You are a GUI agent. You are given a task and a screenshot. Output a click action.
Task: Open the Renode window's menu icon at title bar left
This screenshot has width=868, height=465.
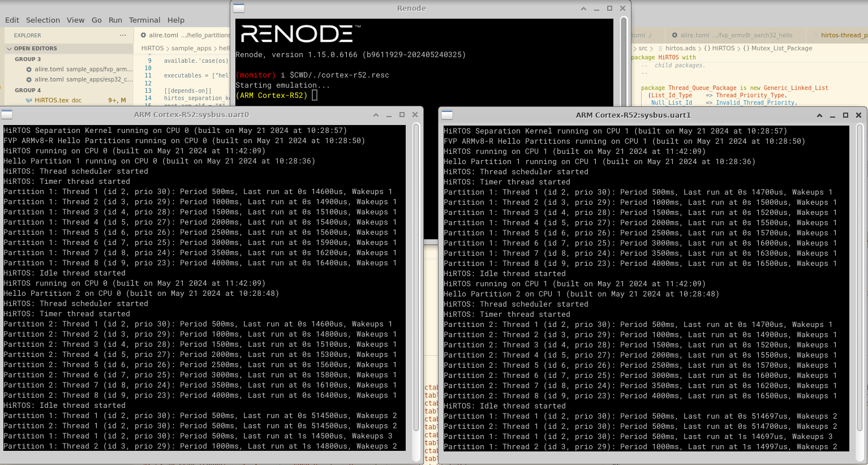click(x=239, y=8)
